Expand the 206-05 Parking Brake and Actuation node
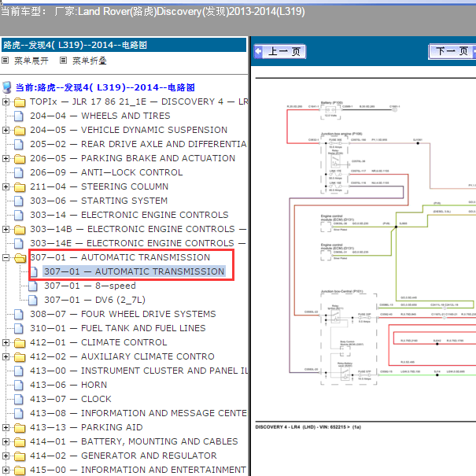The image size is (476, 476). [x=6, y=158]
